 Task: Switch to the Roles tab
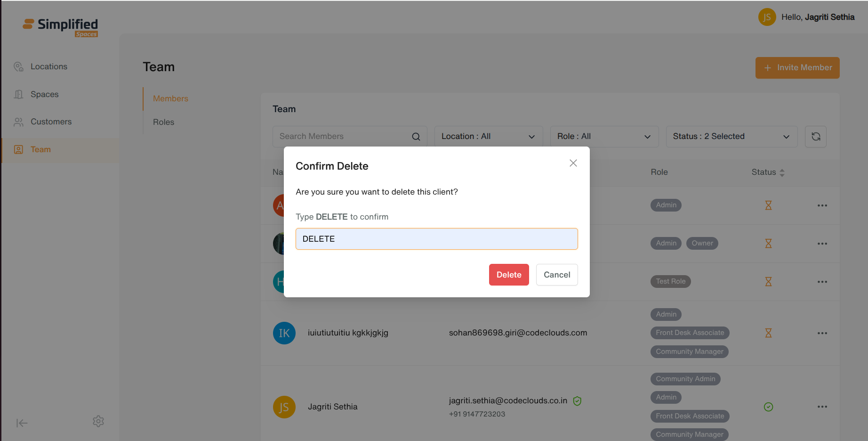163,122
